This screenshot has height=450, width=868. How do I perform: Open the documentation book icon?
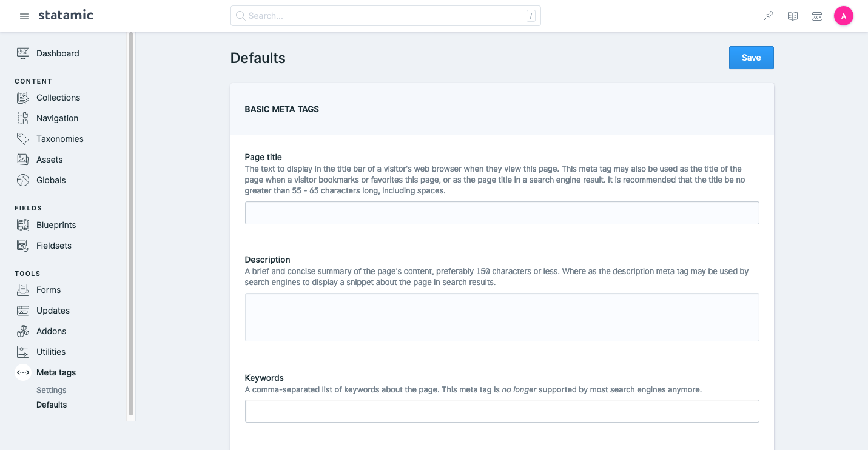tap(793, 16)
